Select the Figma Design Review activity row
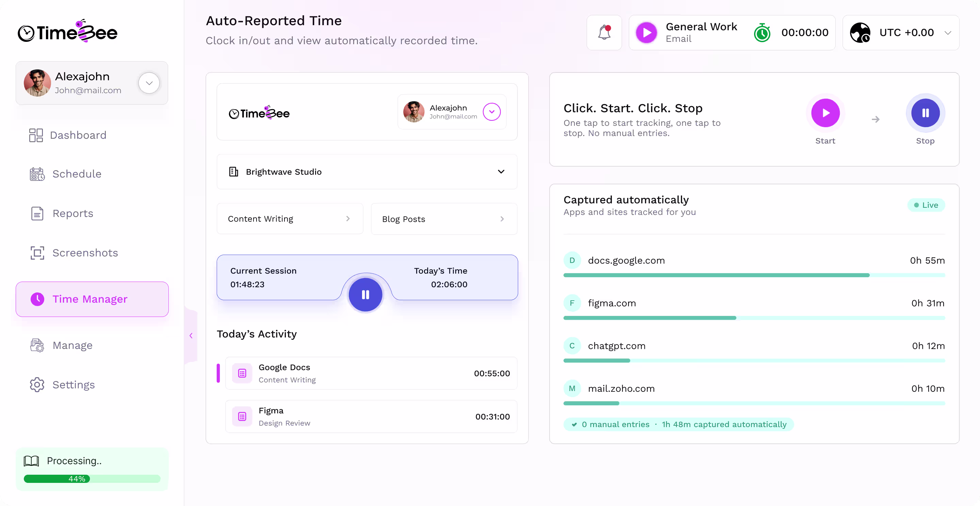Screen dimensions: 980x506 pyautogui.click(x=371, y=417)
